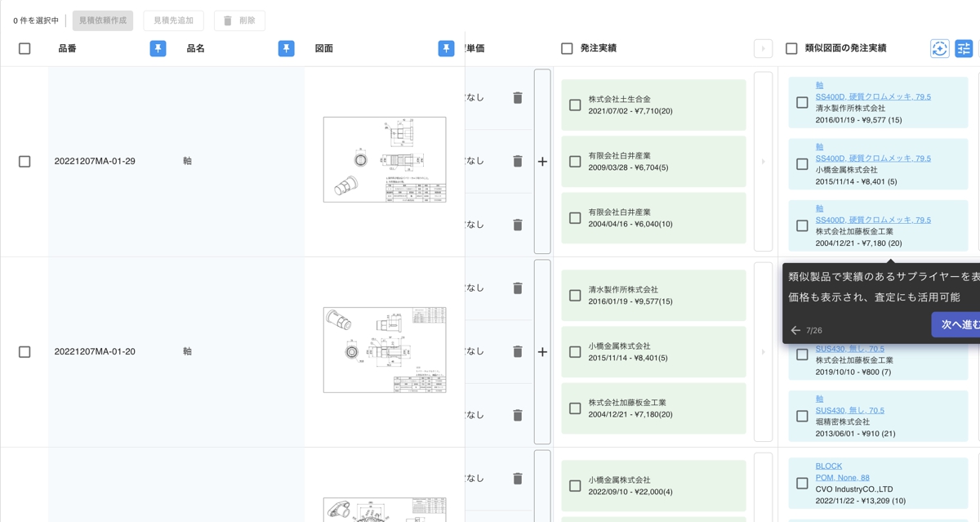The image size is (980, 522).
Task: Expand order history chevron for second row
Action: point(763,352)
